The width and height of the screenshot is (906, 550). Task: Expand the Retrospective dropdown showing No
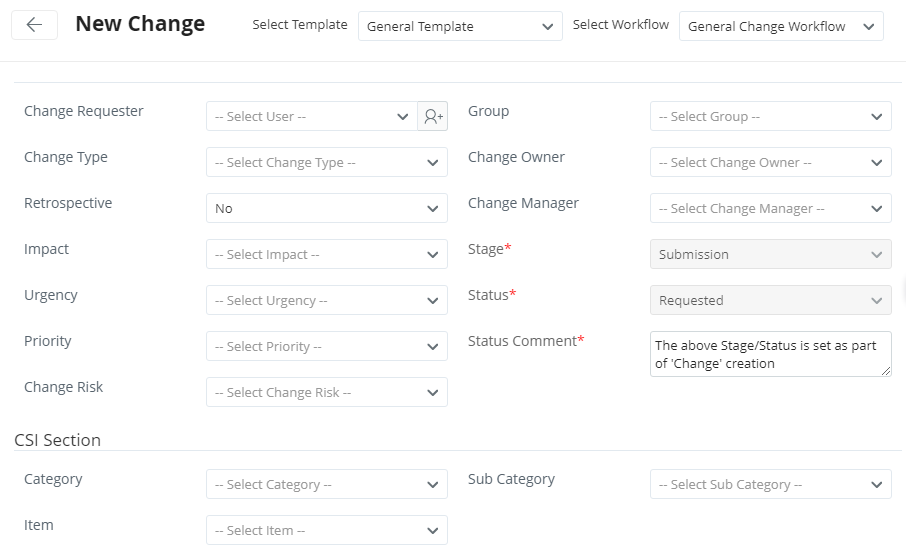[326, 209]
